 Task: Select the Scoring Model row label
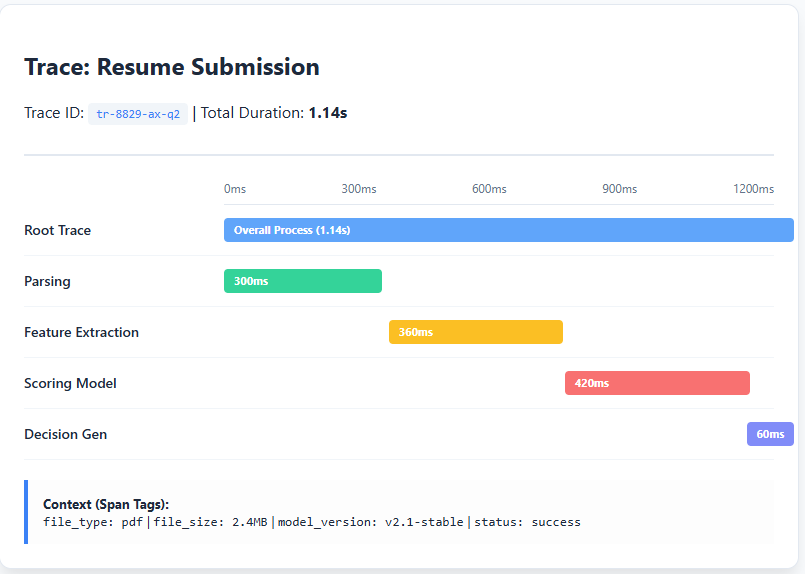pos(70,383)
